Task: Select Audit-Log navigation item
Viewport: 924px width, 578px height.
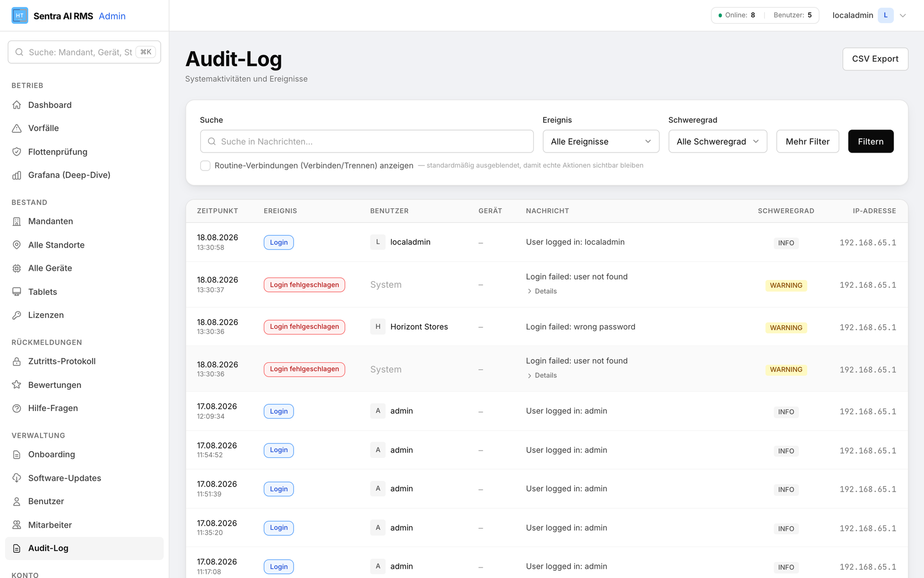Action: [x=84, y=548]
